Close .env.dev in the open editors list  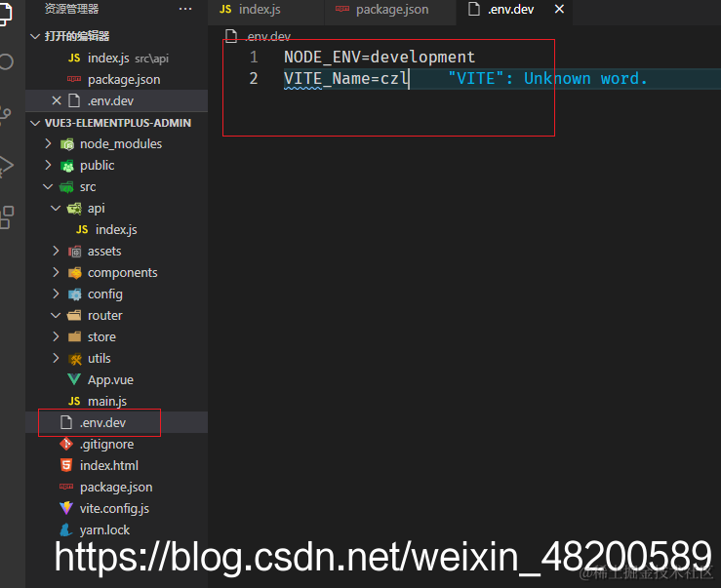click(x=57, y=100)
